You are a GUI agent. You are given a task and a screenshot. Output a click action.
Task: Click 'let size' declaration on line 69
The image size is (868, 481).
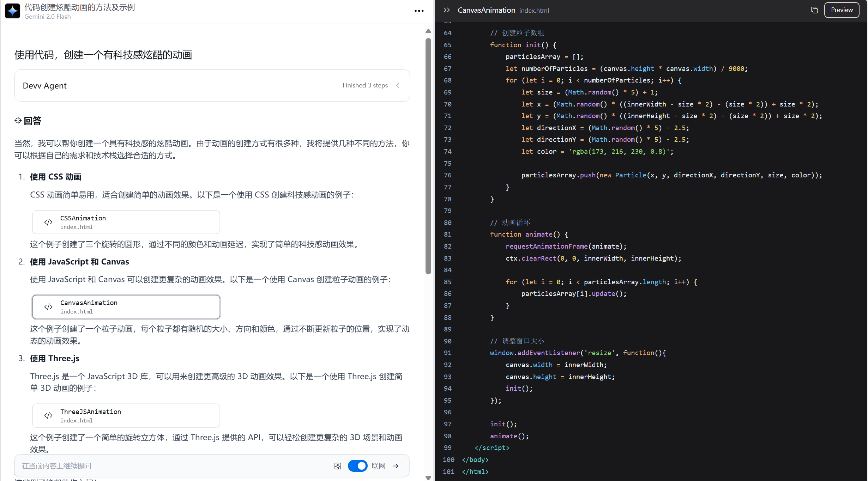pos(589,92)
